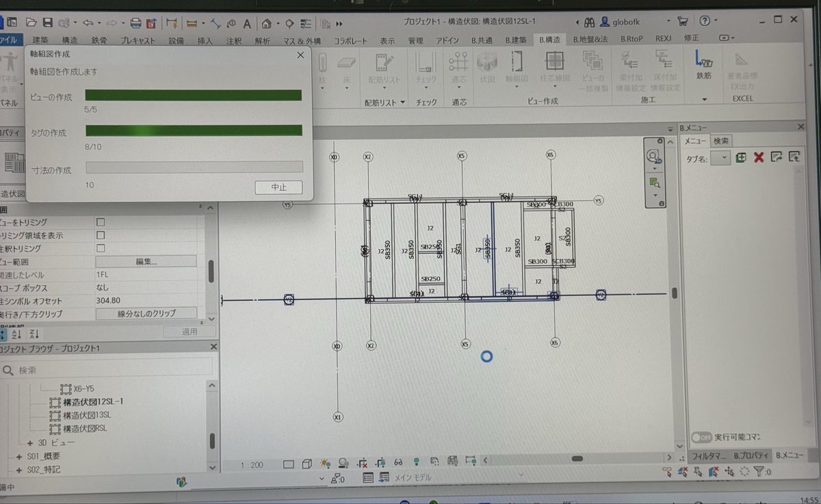821x504 pixels.
Task: Toggle the ビューをトリミング checkbox
Action: (x=101, y=222)
